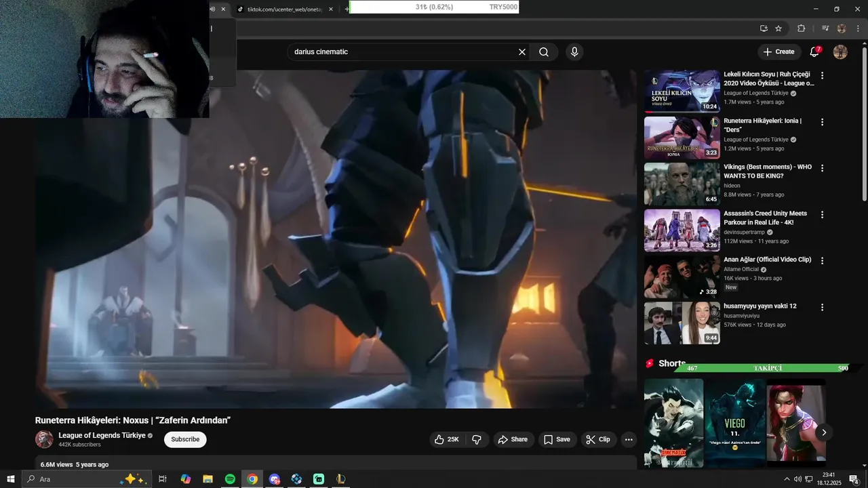Open options for Runeterra Hikâyeleri: Ionia video

point(823,122)
